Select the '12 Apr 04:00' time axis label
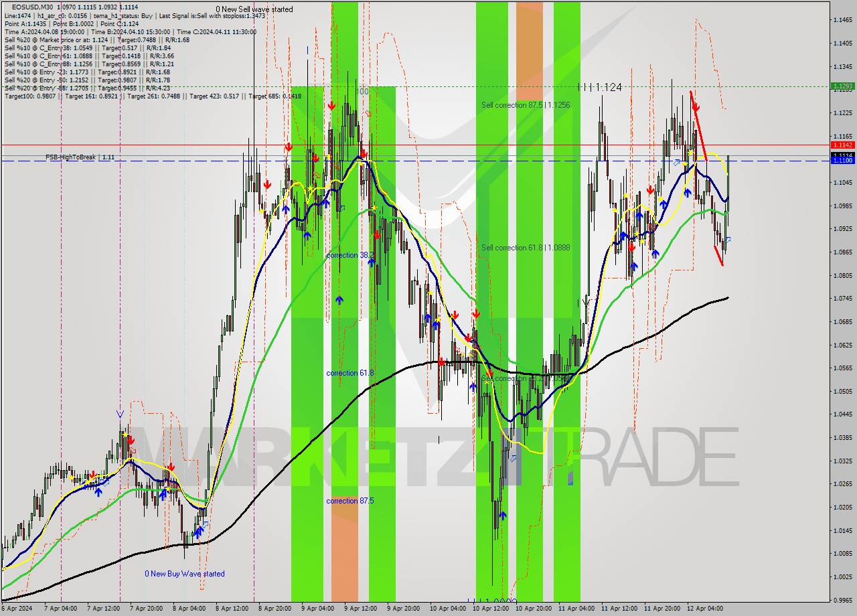Viewport: 857px width, 616px height. coord(705,609)
